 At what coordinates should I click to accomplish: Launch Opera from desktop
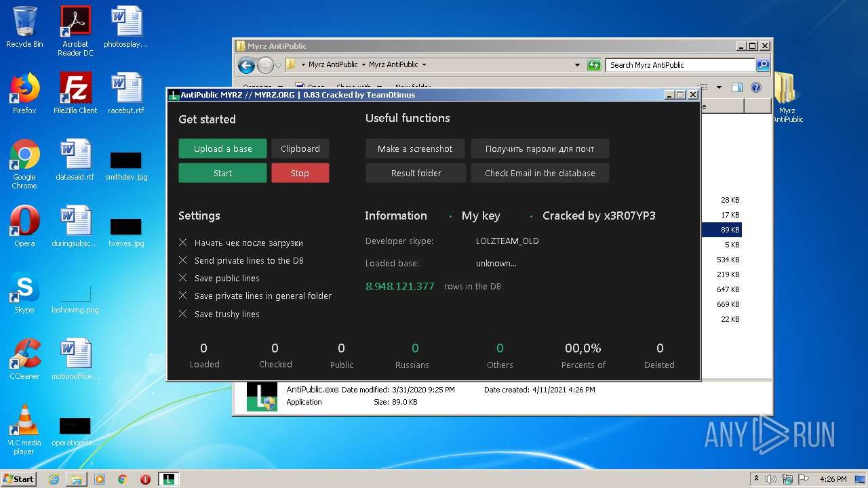[24, 226]
